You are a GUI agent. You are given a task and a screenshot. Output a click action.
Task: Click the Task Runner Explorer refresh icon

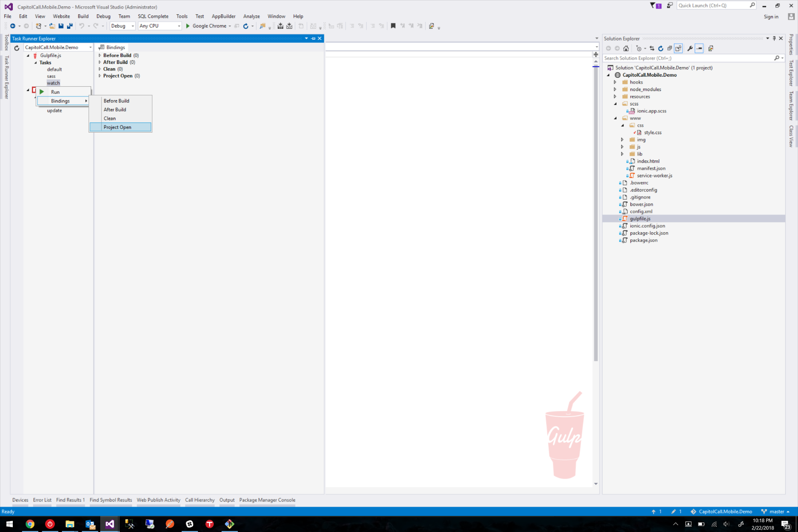[17, 48]
